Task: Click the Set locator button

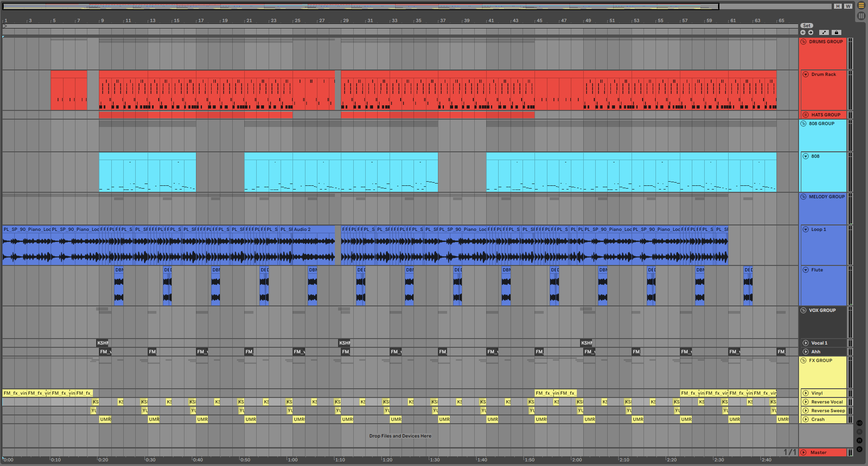Action: 807,26
